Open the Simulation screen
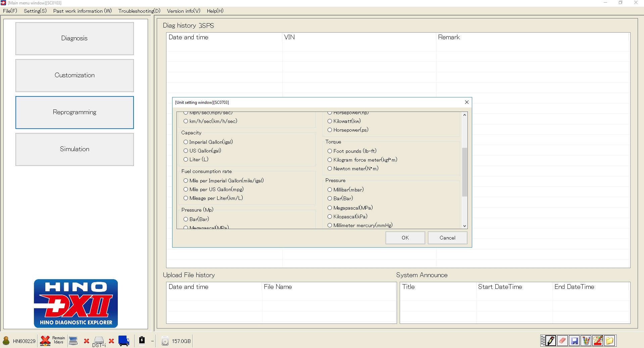Viewport: 644px width, 348px height. pos(74,149)
